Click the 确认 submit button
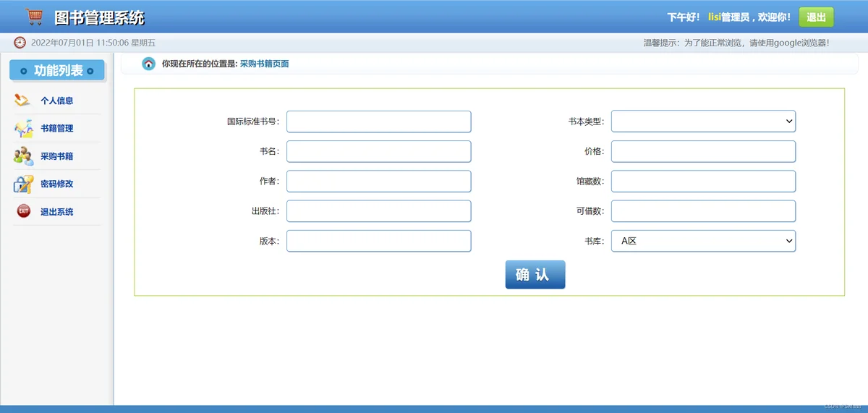The image size is (868, 413). pyautogui.click(x=535, y=275)
